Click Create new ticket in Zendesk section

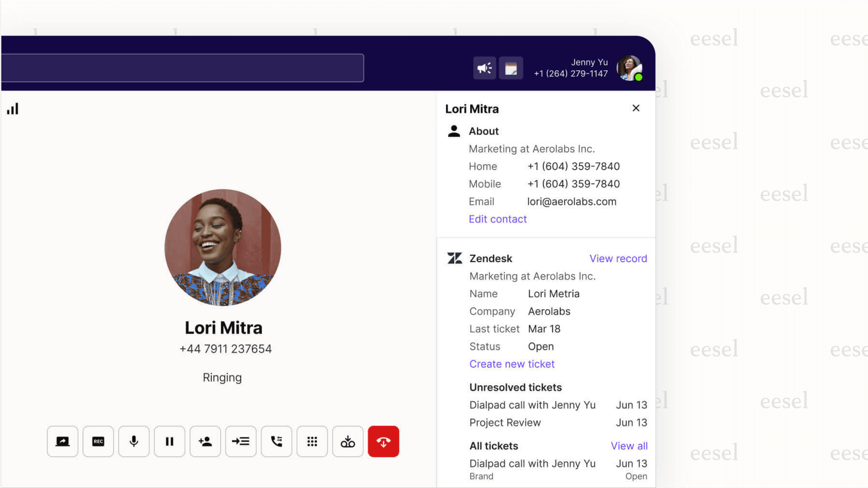(512, 364)
